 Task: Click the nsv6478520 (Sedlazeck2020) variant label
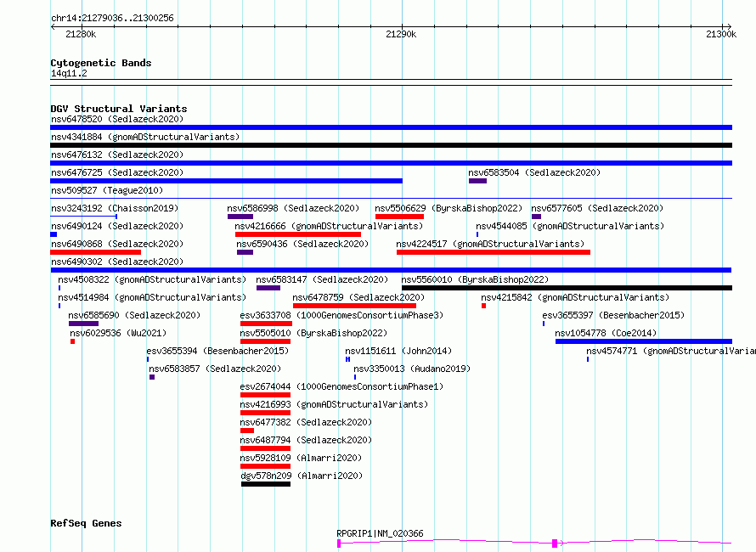pos(117,119)
